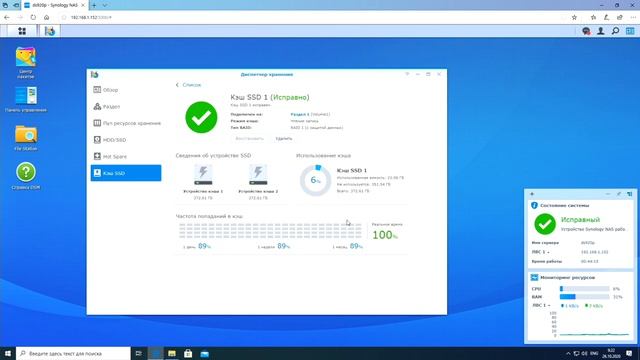Open Microsoft Store from taskbar
Image resolution: width=640 pixels, height=360 pixels.
click(x=188, y=353)
